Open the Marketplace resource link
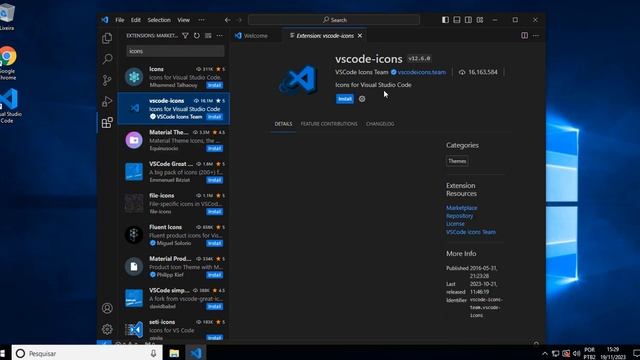This screenshot has width=640, height=360. pyautogui.click(x=462, y=208)
